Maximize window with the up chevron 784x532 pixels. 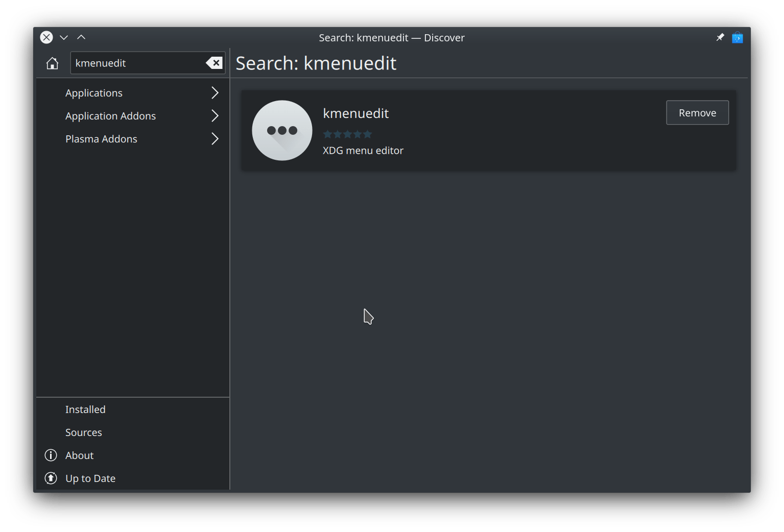[x=81, y=37]
